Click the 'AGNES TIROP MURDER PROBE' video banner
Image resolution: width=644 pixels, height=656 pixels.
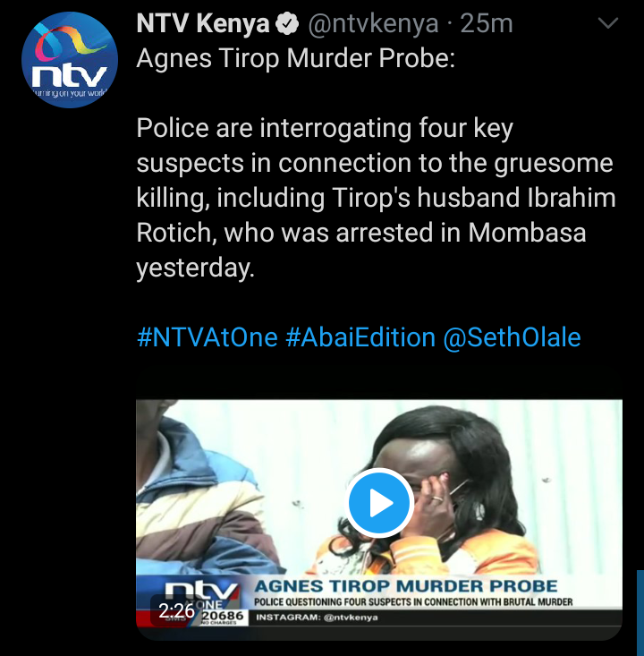pos(406,585)
